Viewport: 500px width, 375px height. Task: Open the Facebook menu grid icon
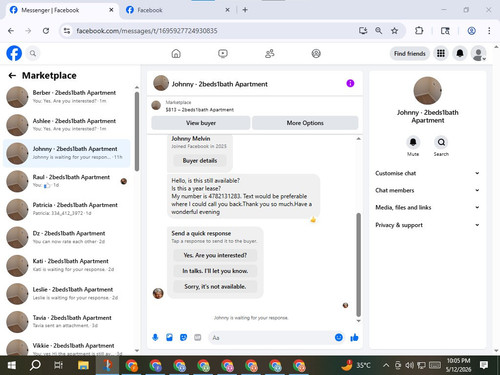pos(441,53)
